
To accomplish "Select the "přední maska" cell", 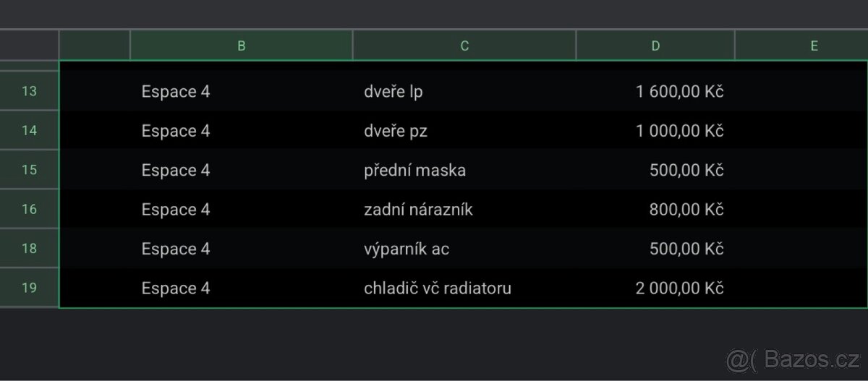I will coord(464,171).
